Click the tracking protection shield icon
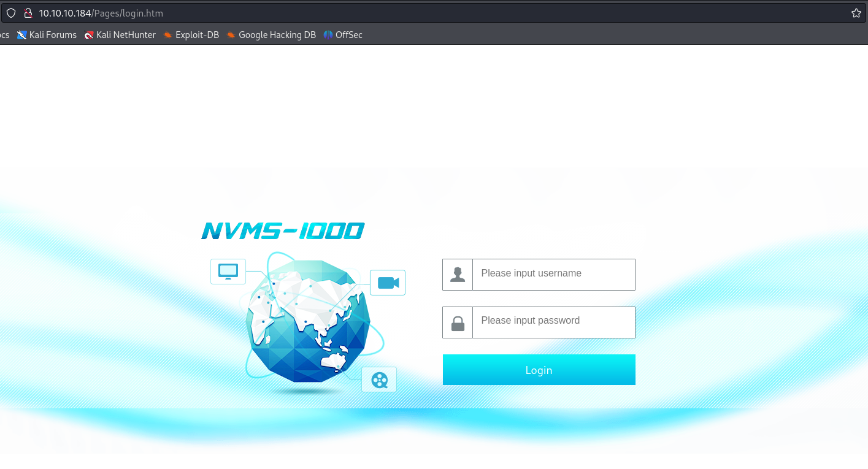This screenshot has height=469, width=868. pos(11,13)
